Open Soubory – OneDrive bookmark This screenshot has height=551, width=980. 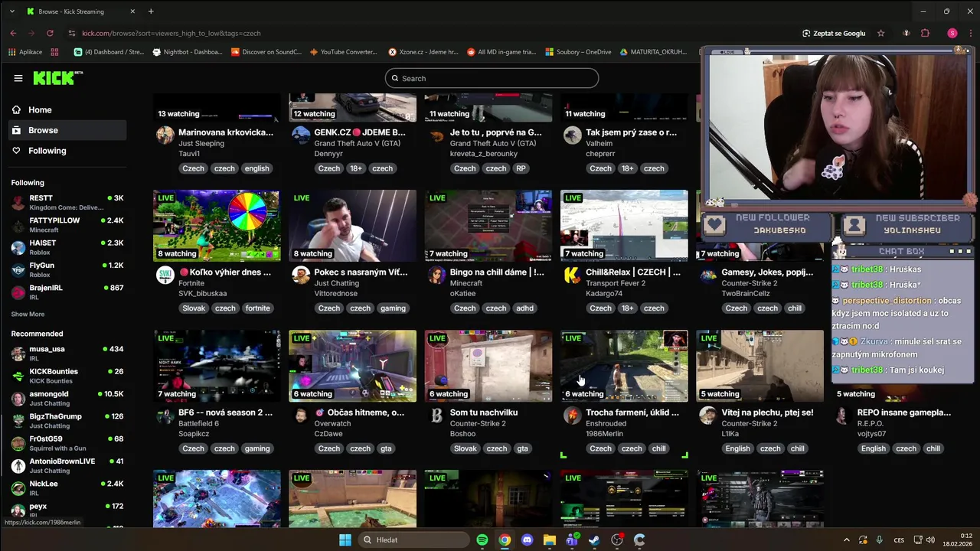[578, 52]
